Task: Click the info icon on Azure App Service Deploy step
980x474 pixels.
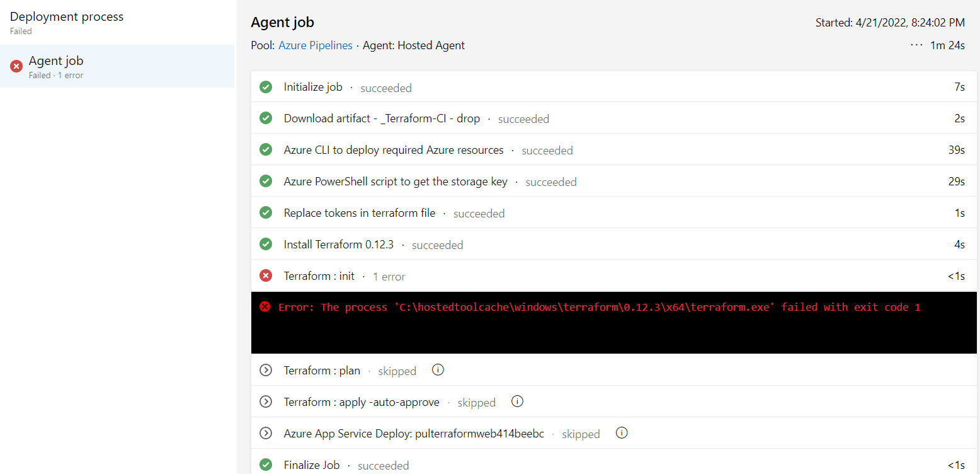Action: tap(622, 432)
